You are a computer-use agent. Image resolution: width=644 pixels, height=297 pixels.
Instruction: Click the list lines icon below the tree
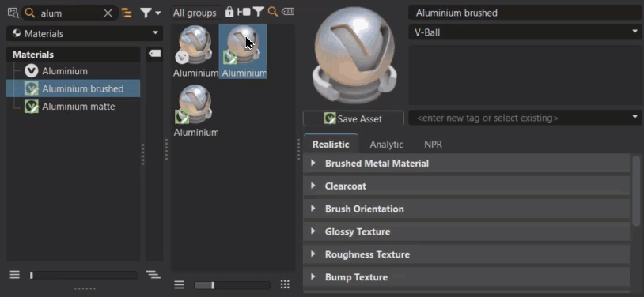click(14, 274)
